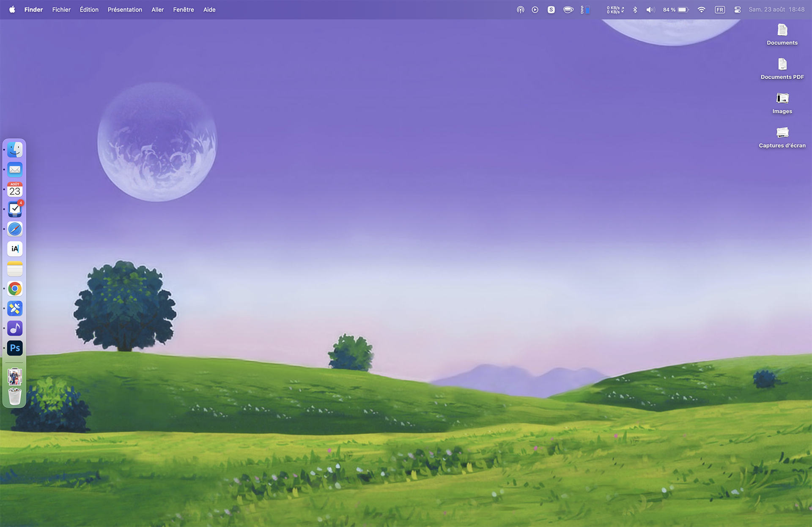Image resolution: width=812 pixels, height=527 pixels.
Task: Launch Photoshop from the Dock
Action: click(15, 348)
